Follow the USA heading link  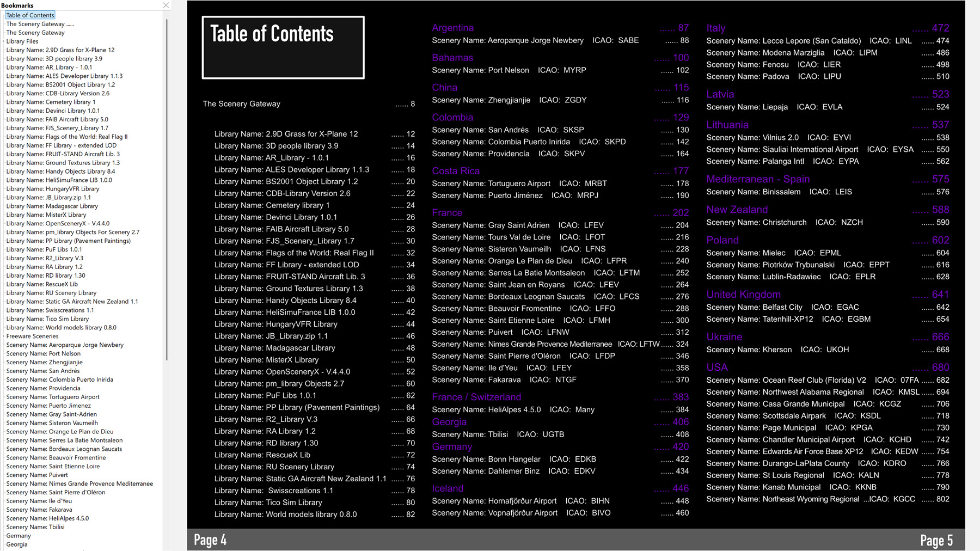point(717,368)
